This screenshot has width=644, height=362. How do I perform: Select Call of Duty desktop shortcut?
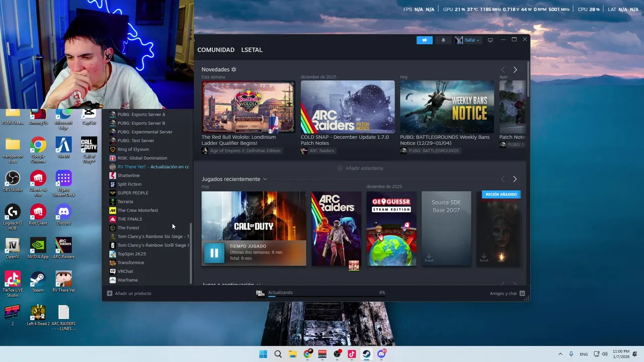click(89, 150)
